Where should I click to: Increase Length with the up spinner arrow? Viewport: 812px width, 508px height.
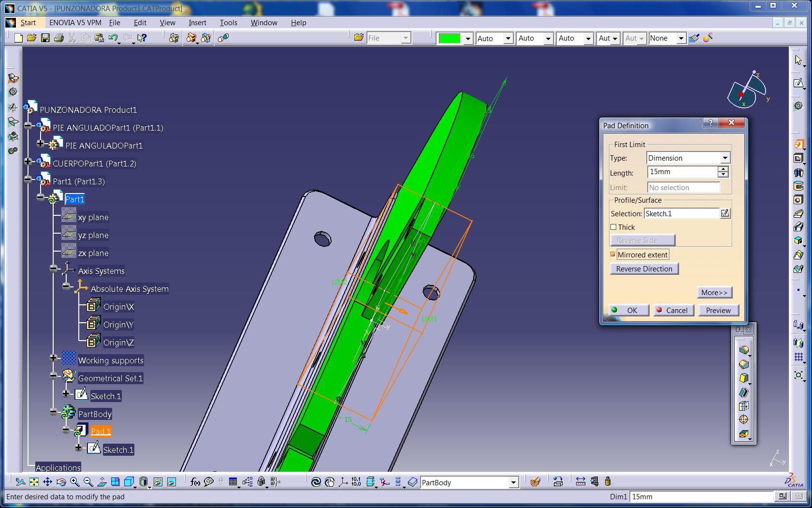[723, 169]
